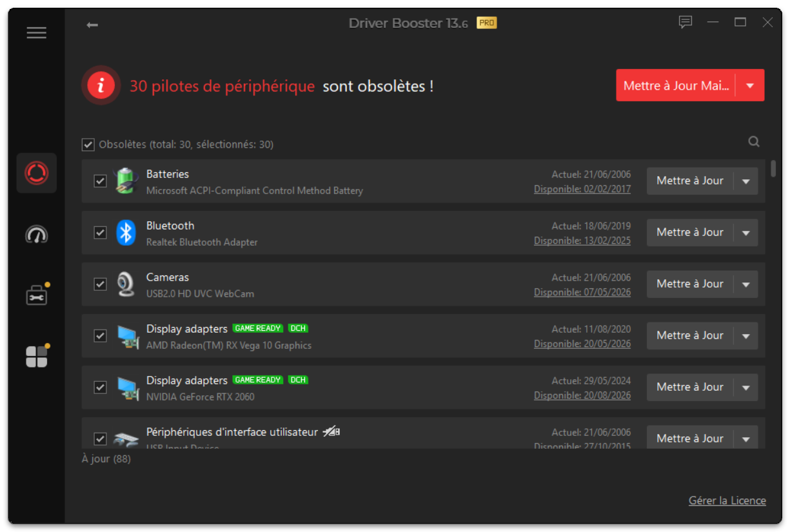
Task: Uncheck the Batteries driver checkbox
Action: pos(100,181)
